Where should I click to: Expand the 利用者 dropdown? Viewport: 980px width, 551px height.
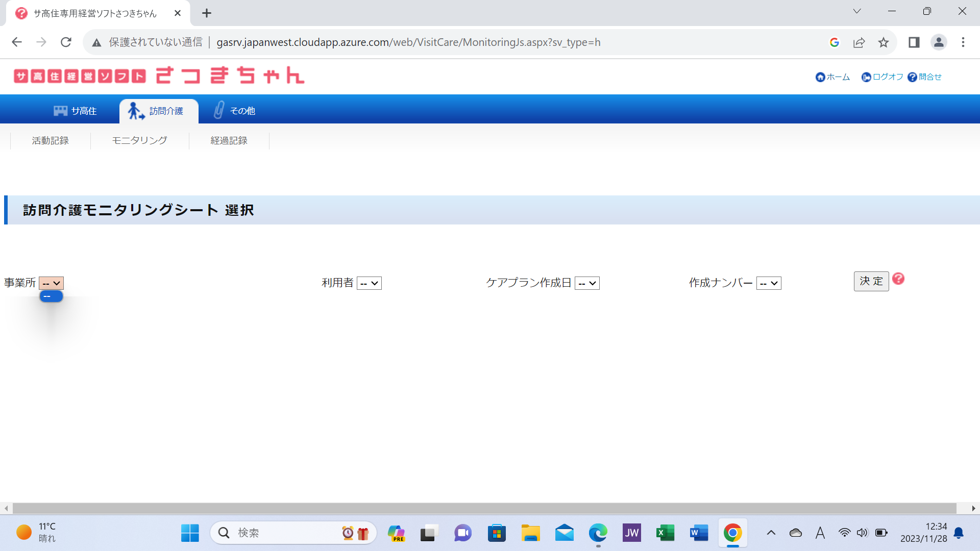click(x=369, y=283)
